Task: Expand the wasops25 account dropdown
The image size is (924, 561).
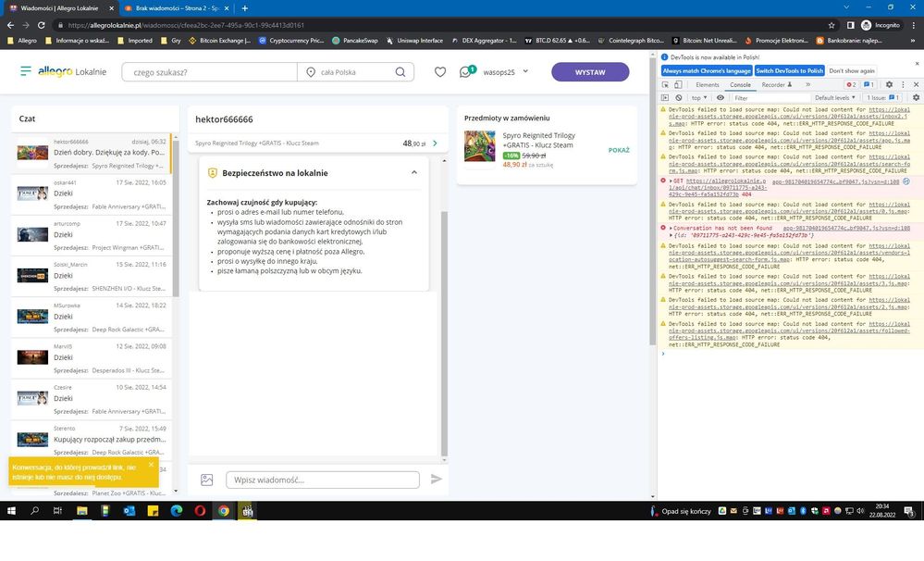Action: pos(525,71)
